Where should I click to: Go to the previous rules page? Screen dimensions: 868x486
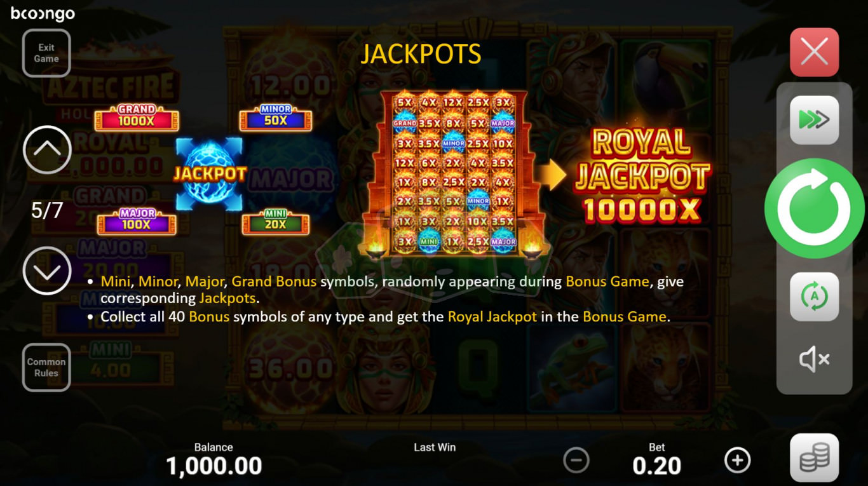pos(47,150)
